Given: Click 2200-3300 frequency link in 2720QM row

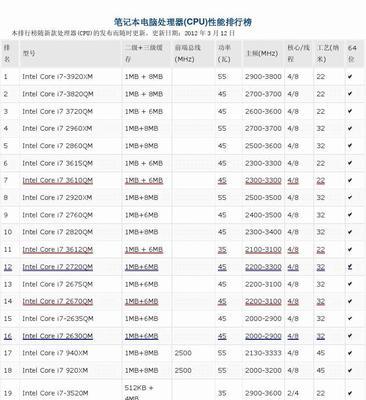Looking at the screenshot, I should (x=263, y=267).
